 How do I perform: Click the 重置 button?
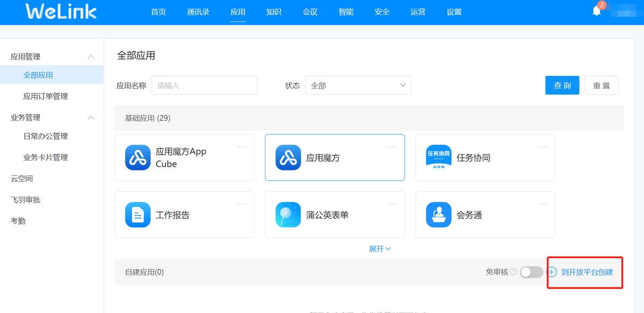[601, 85]
